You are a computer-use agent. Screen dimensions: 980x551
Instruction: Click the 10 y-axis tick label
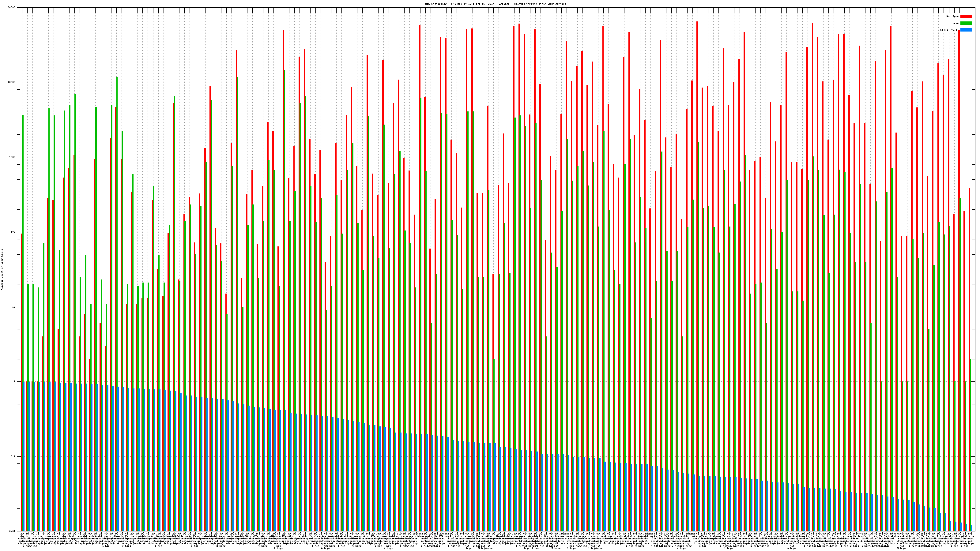pos(14,307)
